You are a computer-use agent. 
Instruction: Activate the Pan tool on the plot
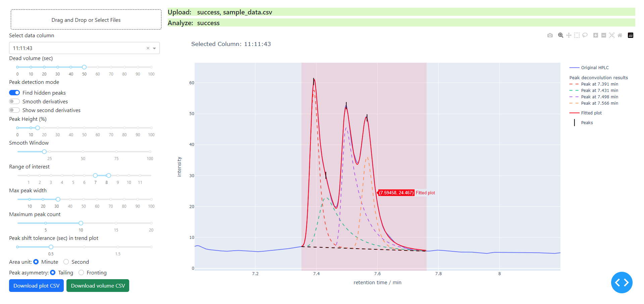(569, 35)
